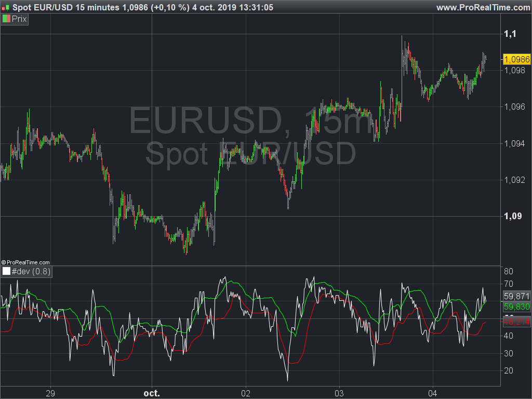Click the 1,098 price axis label
The width and height of the screenshot is (532, 399).
pos(515,70)
